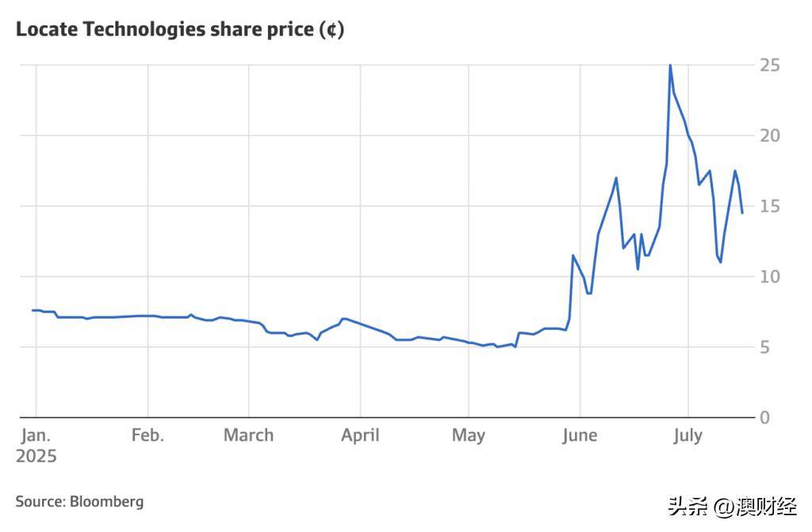Select the "April" x-axis label
The image size is (812, 532).
[x=360, y=435]
